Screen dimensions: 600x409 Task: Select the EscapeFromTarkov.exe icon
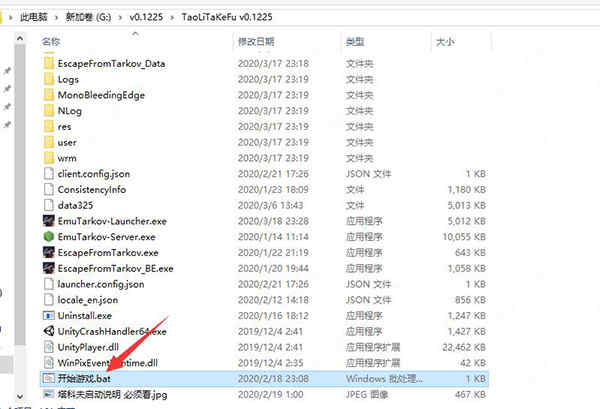[49, 253]
